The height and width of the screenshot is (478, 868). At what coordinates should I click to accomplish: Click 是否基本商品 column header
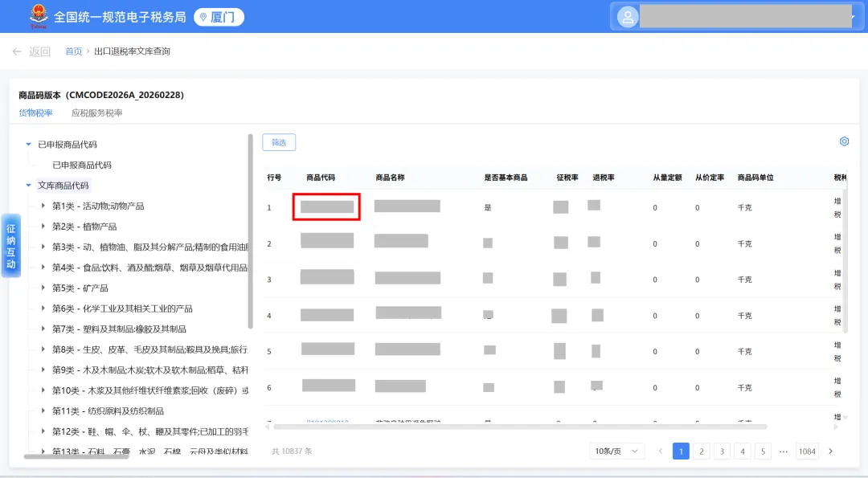(x=506, y=178)
